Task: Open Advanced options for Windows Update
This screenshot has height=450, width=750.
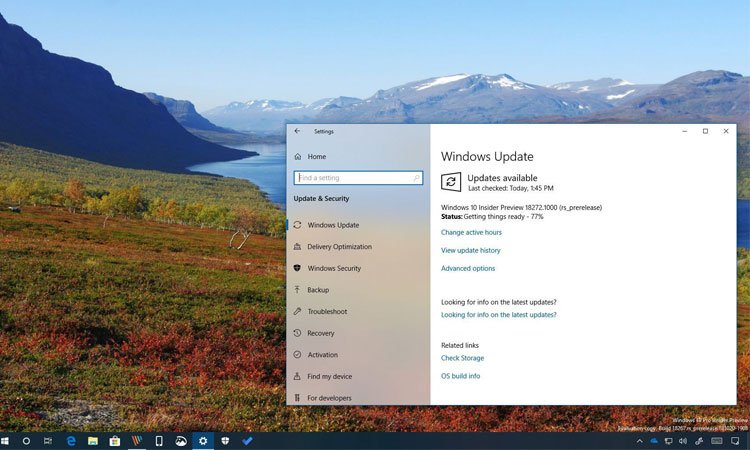Action: tap(467, 268)
